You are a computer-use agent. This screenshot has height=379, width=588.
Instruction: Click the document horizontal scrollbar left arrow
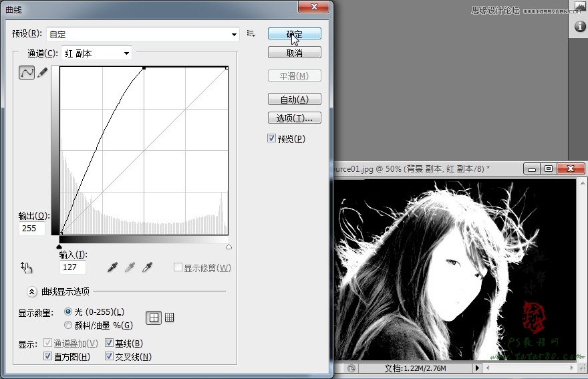click(x=488, y=368)
